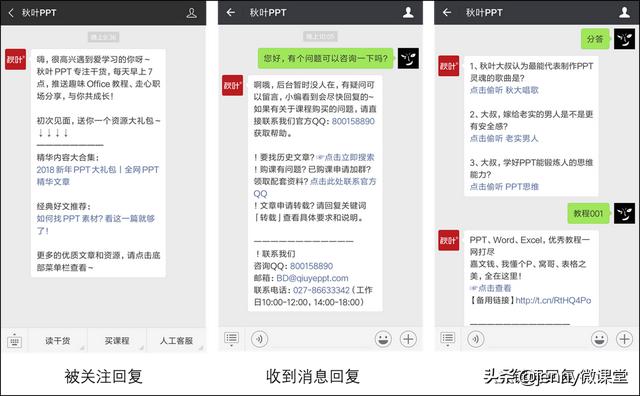640x396 pixels.
Task: Open the 人工客服 bottom menu
Action: 176,340
